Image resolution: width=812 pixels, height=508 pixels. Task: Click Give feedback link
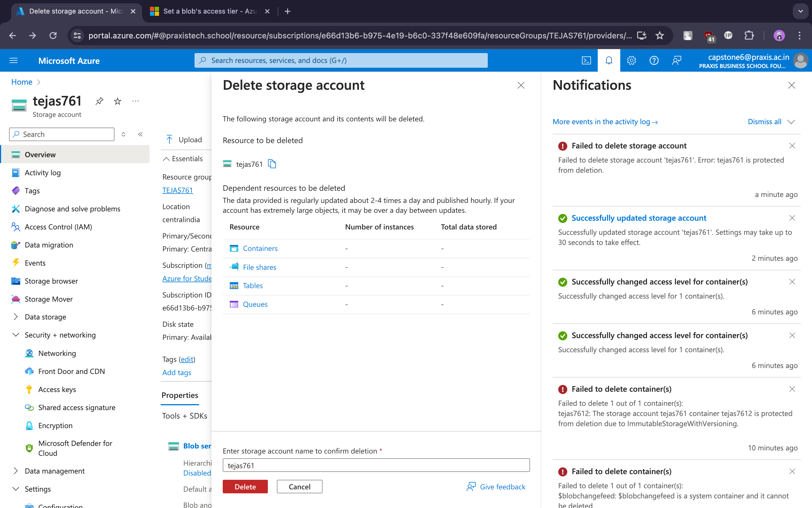tap(496, 487)
